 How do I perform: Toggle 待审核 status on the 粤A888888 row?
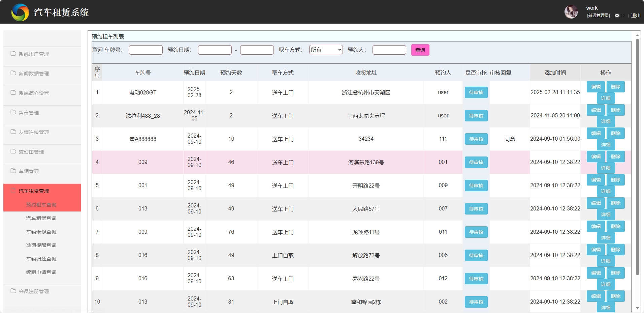point(476,139)
